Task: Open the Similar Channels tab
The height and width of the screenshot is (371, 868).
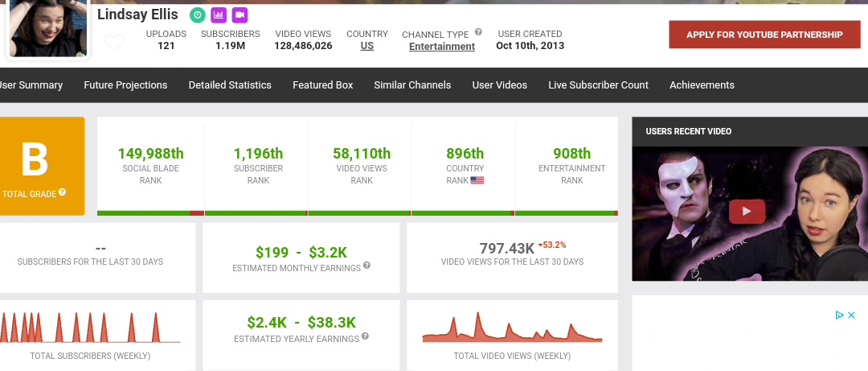Action: 412,85
